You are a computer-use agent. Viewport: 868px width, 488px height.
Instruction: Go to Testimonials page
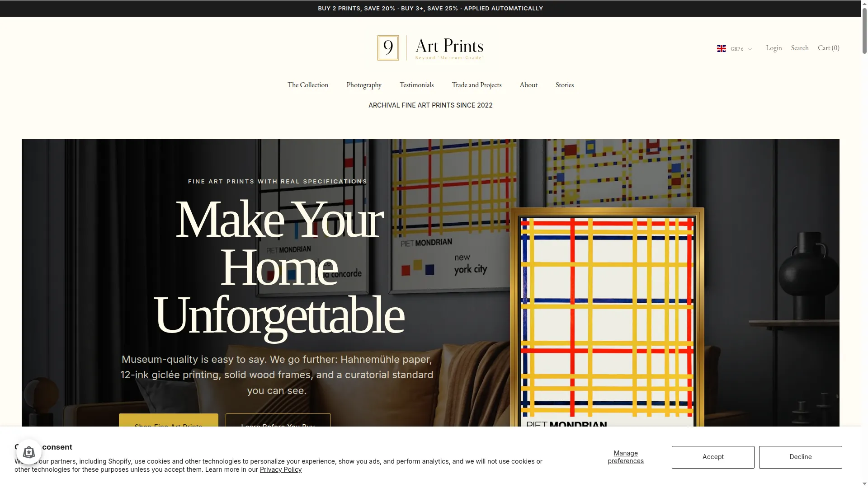pos(416,85)
